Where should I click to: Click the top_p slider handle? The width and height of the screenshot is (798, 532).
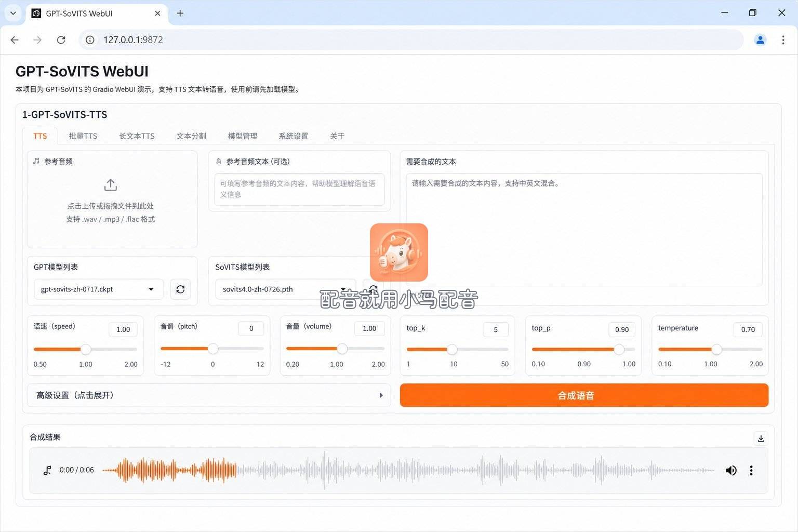619,349
